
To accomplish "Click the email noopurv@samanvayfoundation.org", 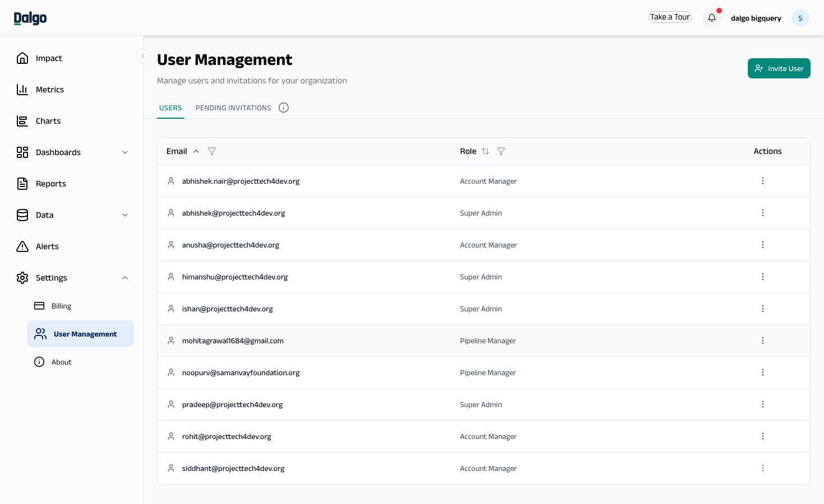I will click(240, 372).
